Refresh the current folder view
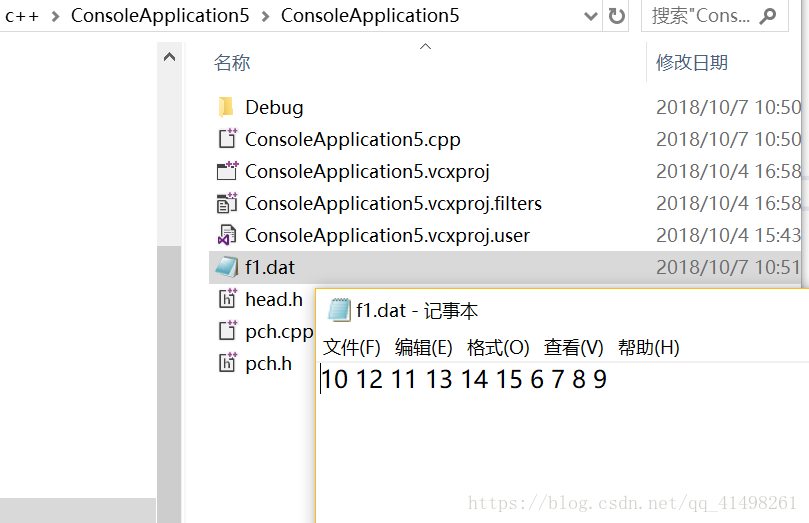Screen dimensions: 809x523 [x=616, y=16]
